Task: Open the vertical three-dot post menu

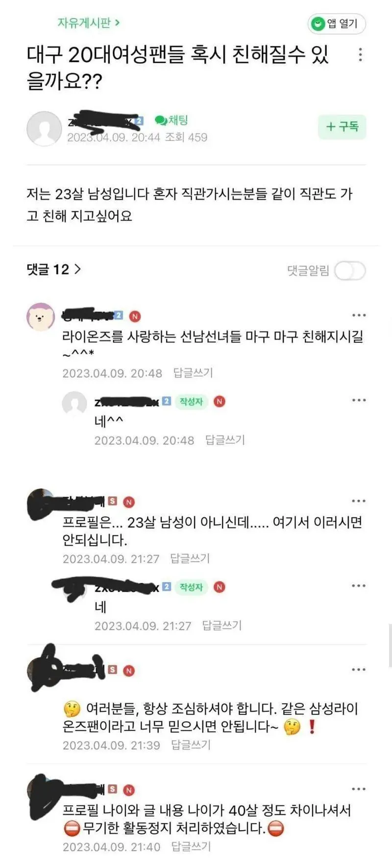Action: (x=360, y=55)
